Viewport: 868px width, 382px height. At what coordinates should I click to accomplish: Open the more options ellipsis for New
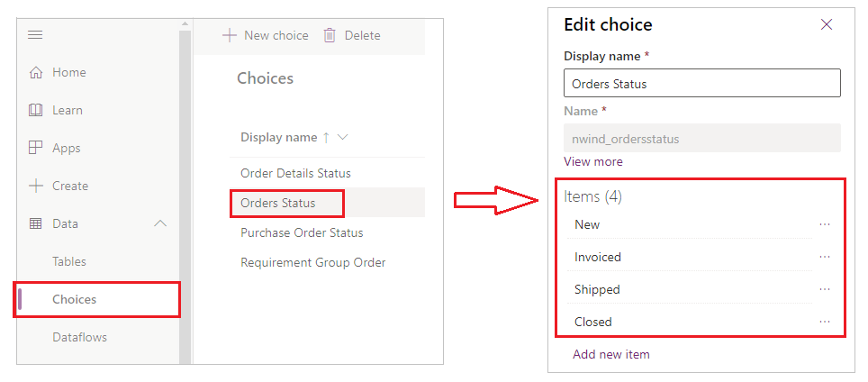coord(825,224)
